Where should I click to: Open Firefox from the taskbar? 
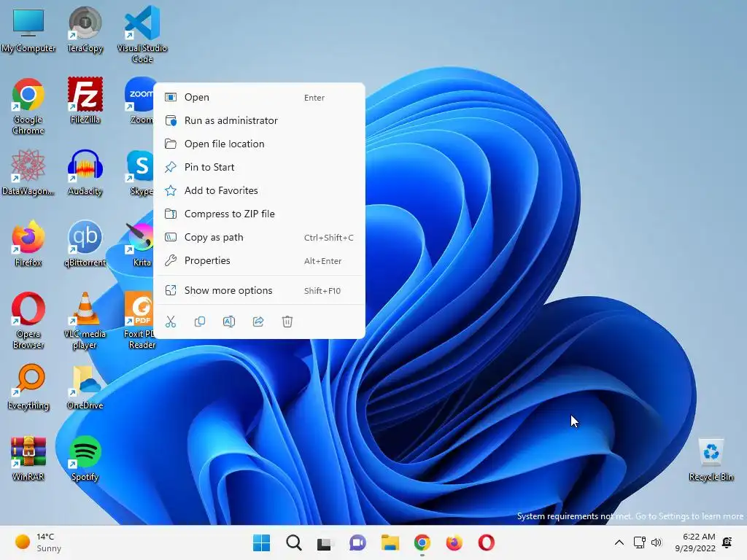pos(454,542)
